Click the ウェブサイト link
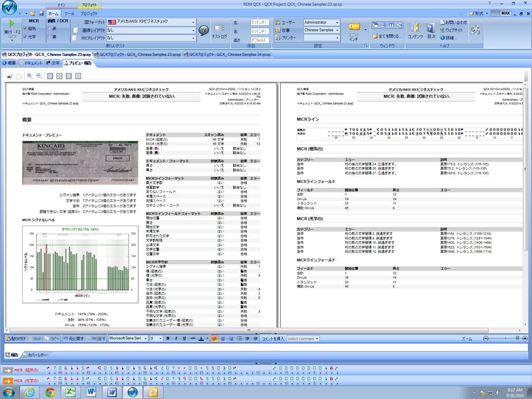 click(x=453, y=30)
